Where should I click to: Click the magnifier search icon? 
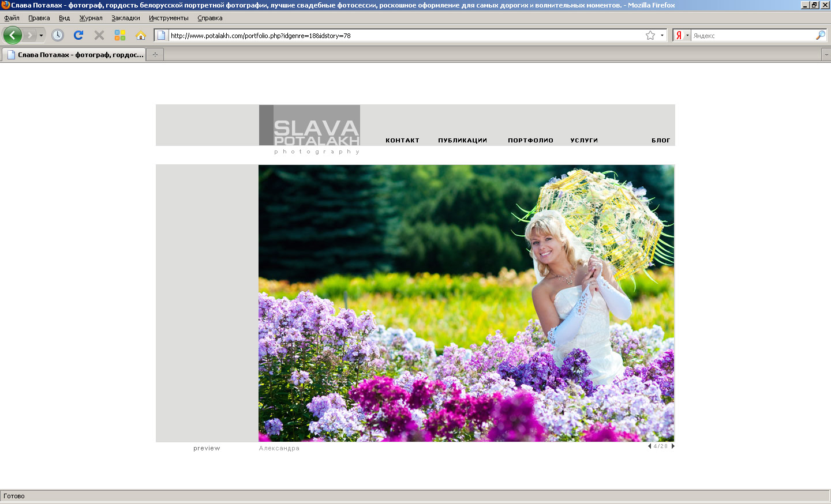click(820, 35)
